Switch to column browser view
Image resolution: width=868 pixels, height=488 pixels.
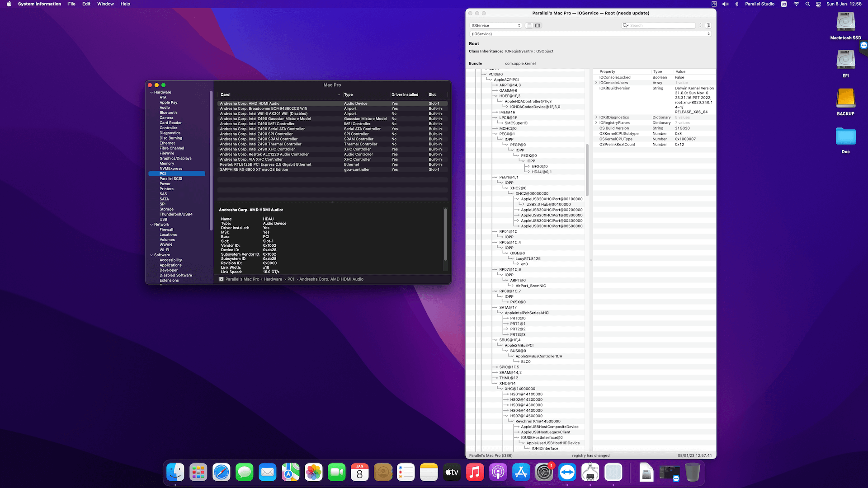pos(538,25)
